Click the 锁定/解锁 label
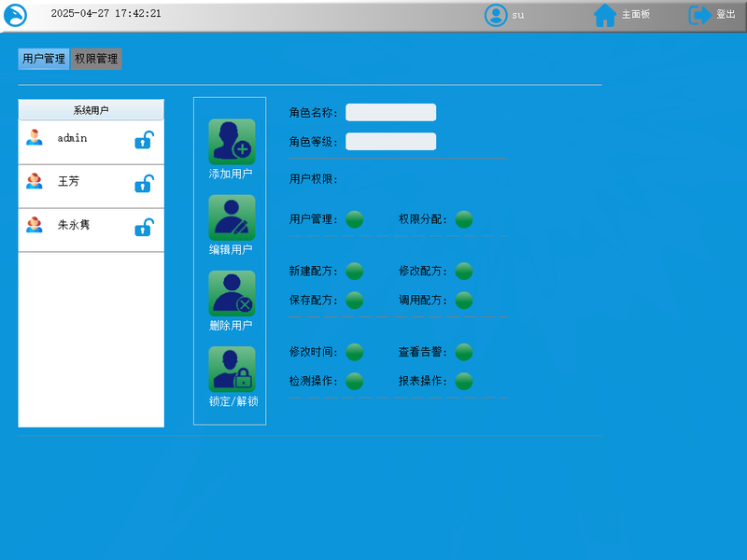 (x=233, y=401)
